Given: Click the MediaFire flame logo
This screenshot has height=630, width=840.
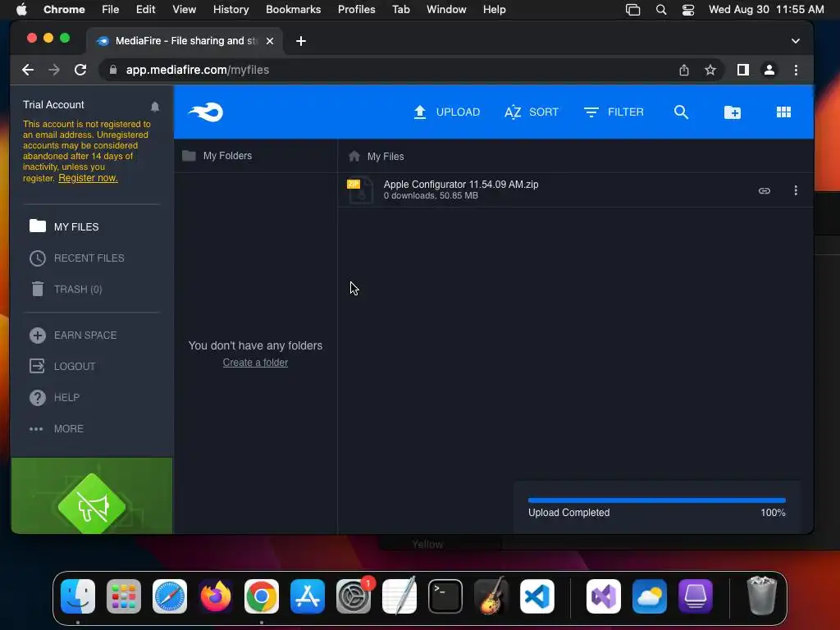Looking at the screenshot, I should [206, 112].
